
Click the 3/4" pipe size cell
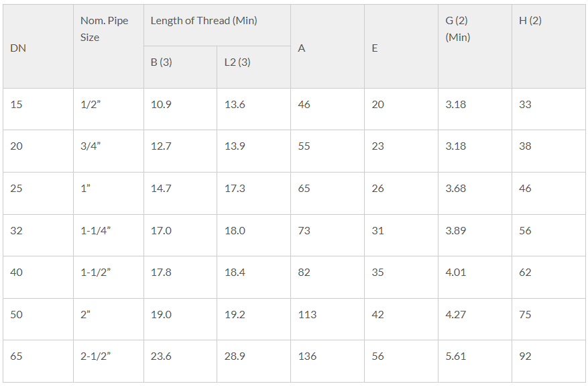(109, 151)
